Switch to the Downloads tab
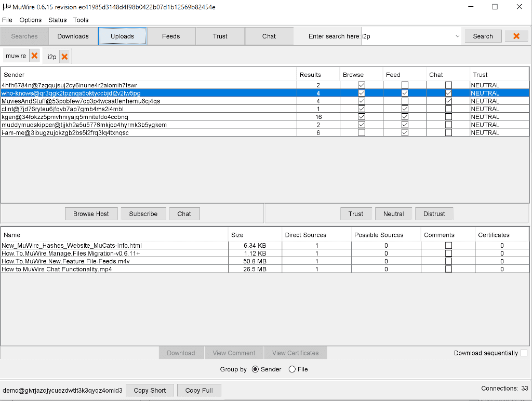 click(x=73, y=36)
